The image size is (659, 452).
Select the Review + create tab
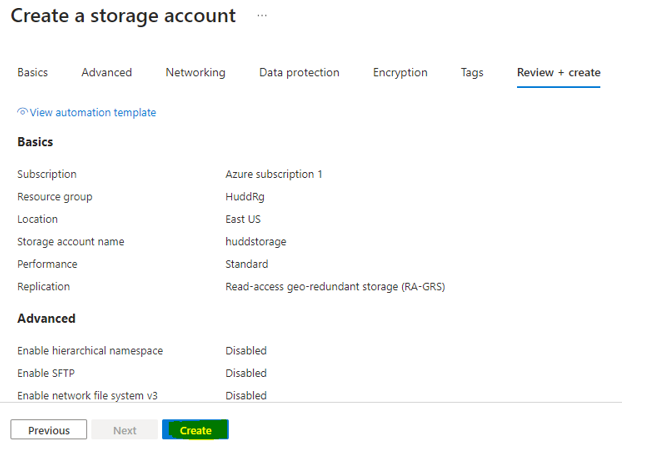pos(558,72)
